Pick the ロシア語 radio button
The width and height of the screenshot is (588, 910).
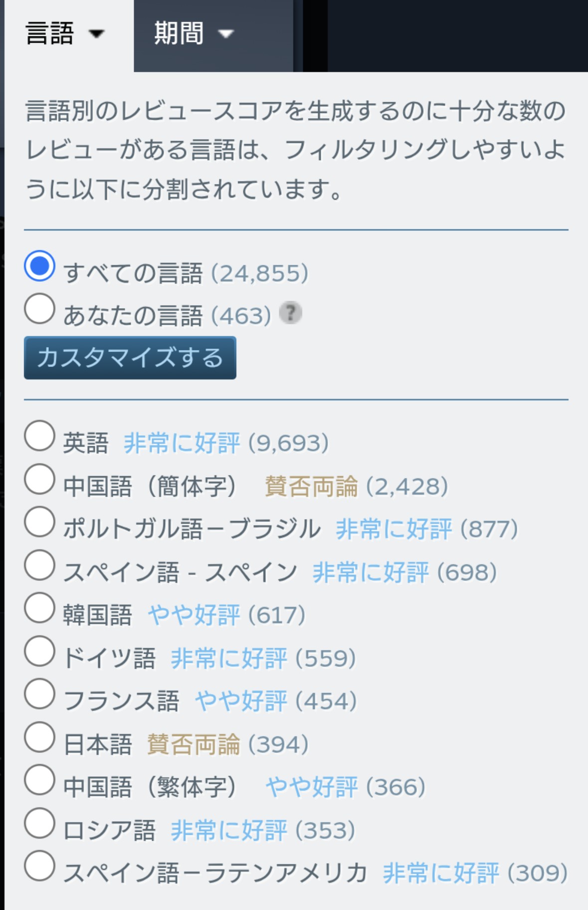pyautogui.click(x=39, y=823)
